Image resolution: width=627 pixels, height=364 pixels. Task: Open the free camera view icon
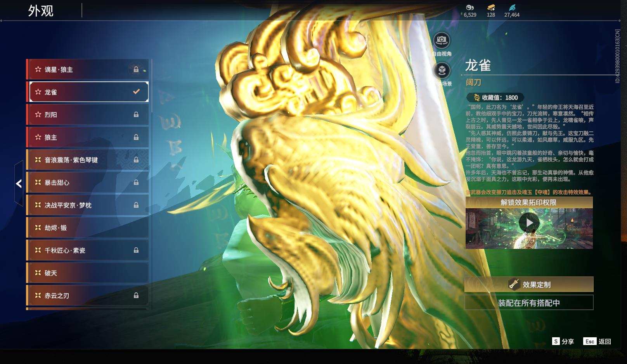442,40
